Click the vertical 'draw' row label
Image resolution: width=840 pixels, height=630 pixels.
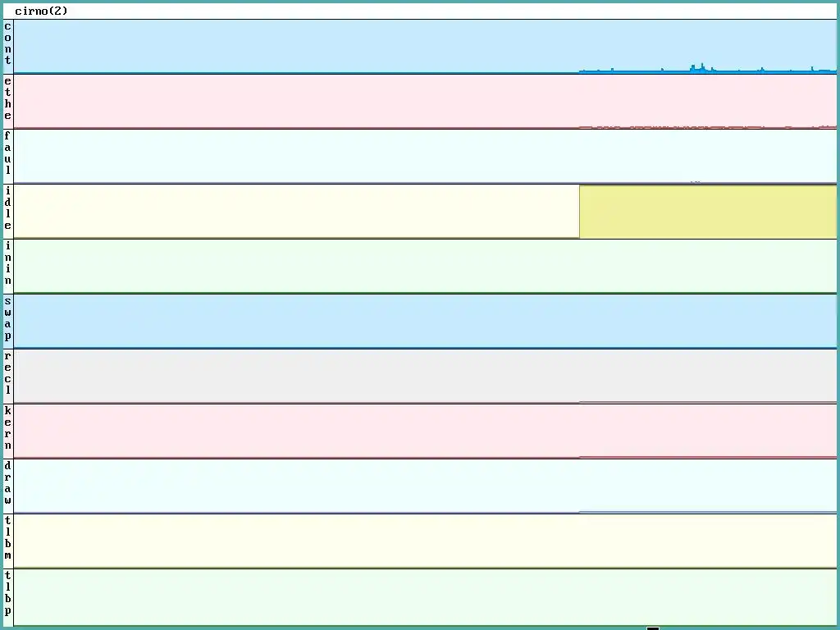(x=7, y=482)
